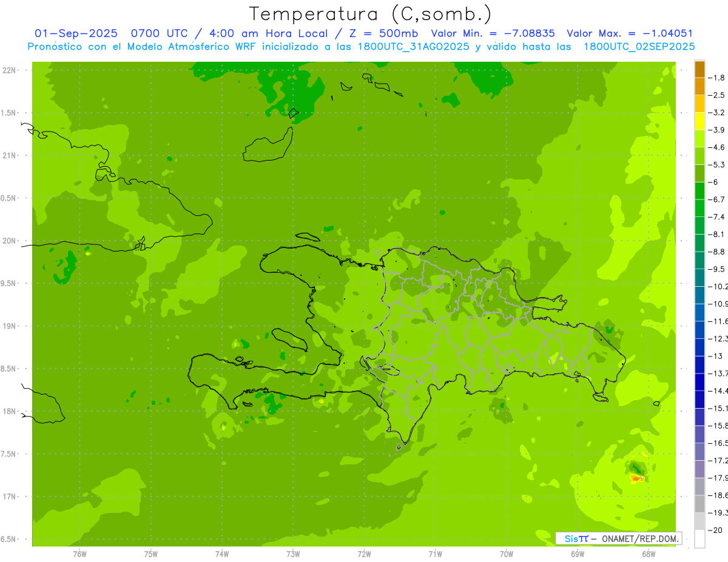Click the '-20' colorbar value
Screen dimensions: 728x562
tap(715, 530)
